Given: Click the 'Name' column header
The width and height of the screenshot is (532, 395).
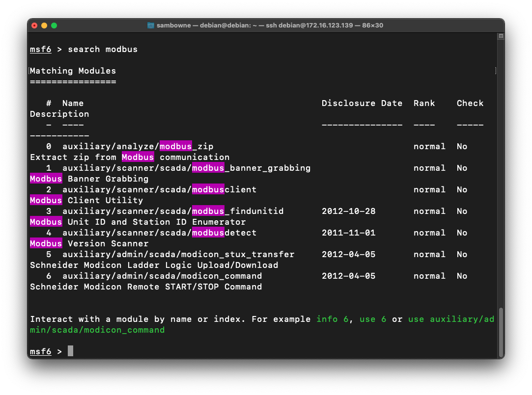Looking at the screenshot, I should click(x=73, y=104).
